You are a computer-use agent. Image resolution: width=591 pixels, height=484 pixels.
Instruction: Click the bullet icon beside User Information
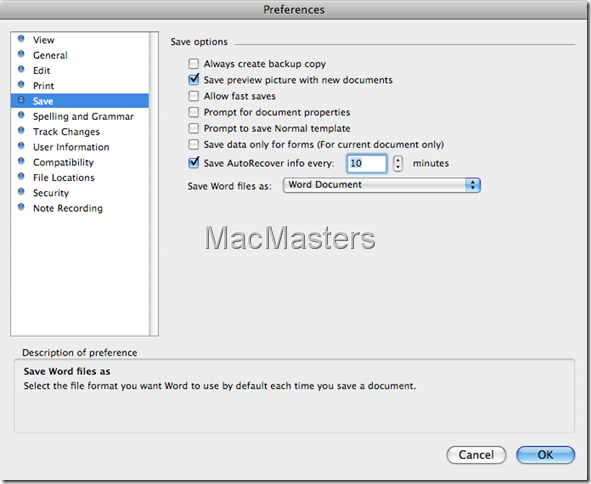tap(21, 146)
